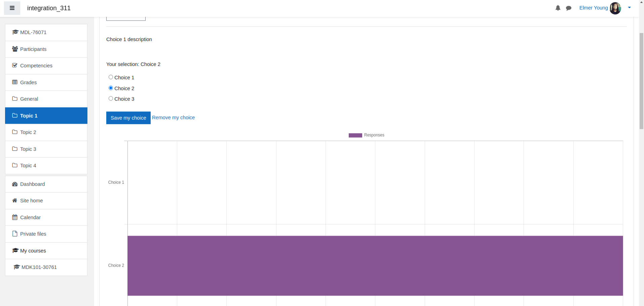Click the Dashboard gauge icon
This screenshot has width=644, height=306.
click(x=15, y=184)
